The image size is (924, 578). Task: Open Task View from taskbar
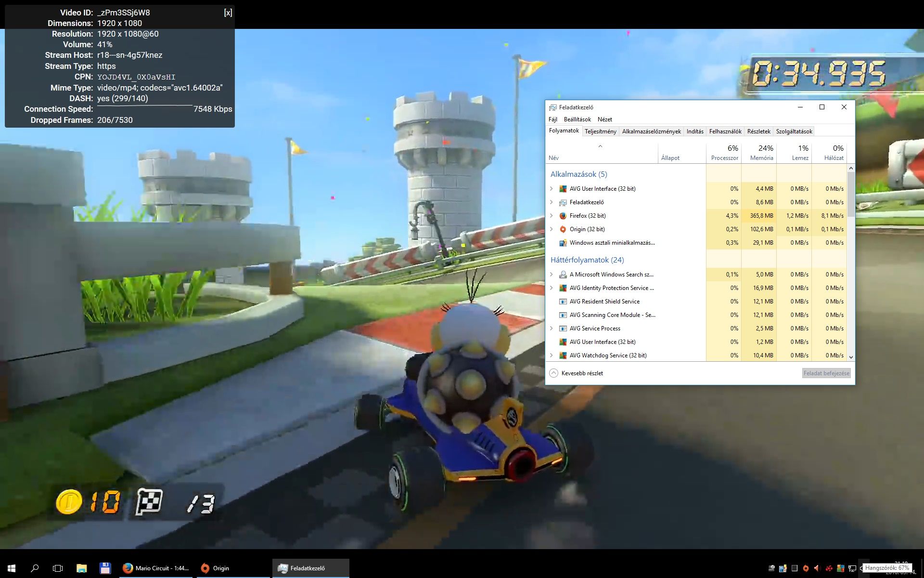(58, 568)
